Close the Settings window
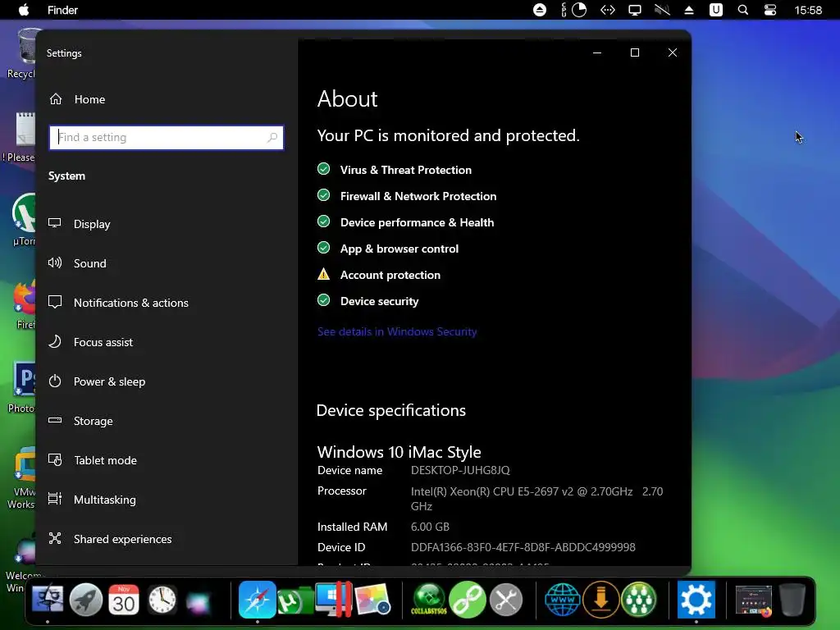 [x=673, y=52]
